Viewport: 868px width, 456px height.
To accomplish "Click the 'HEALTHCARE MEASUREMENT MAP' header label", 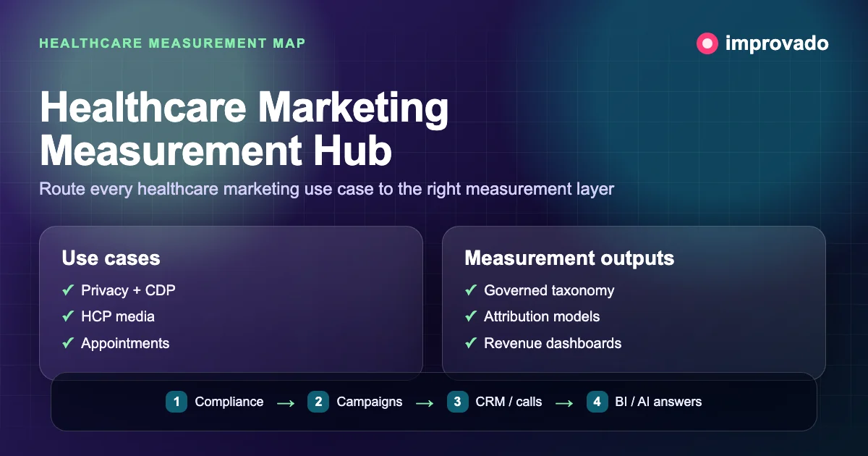I will tap(172, 43).
